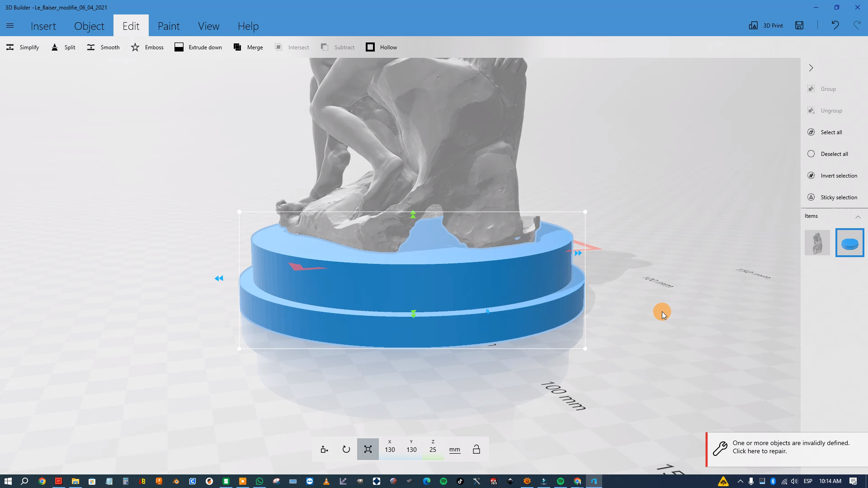Click the Simplify tool
The image size is (868, 488).
click(23, 47)
